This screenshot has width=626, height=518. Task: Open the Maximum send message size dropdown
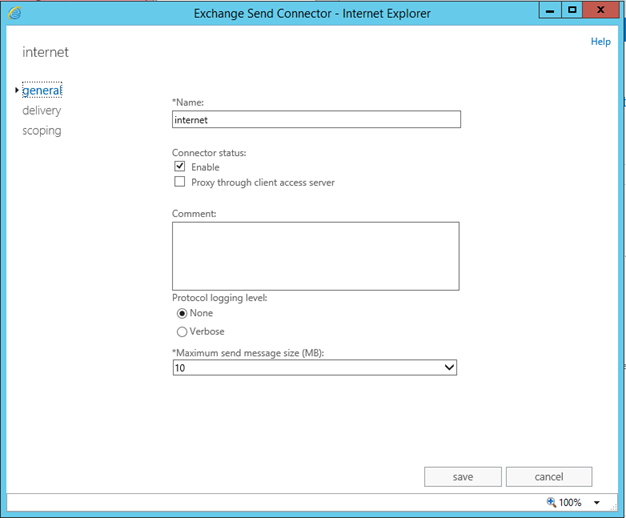(315, 367)
